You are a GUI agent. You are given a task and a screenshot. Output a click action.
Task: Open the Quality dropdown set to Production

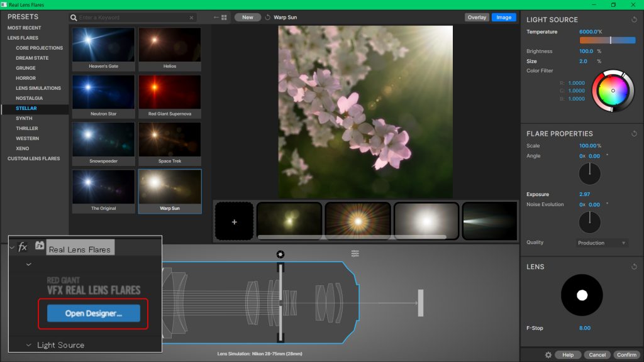(x=602, y=243)
